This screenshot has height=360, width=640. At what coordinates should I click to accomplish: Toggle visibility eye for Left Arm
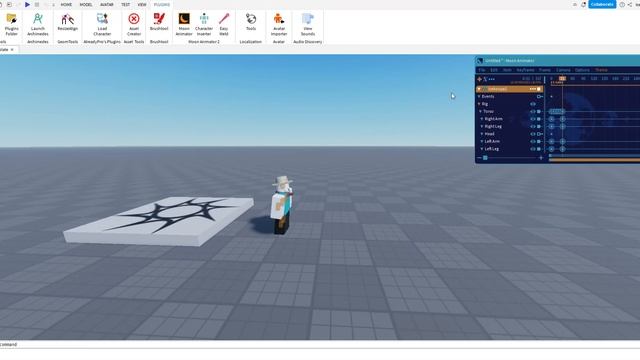(533, 141)
